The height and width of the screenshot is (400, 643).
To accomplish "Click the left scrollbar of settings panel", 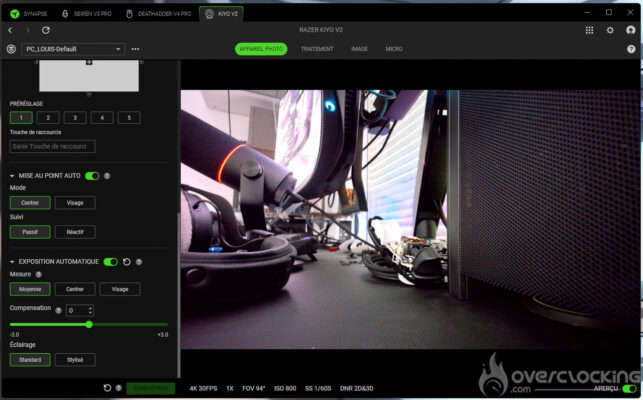I will click(179, 295).
